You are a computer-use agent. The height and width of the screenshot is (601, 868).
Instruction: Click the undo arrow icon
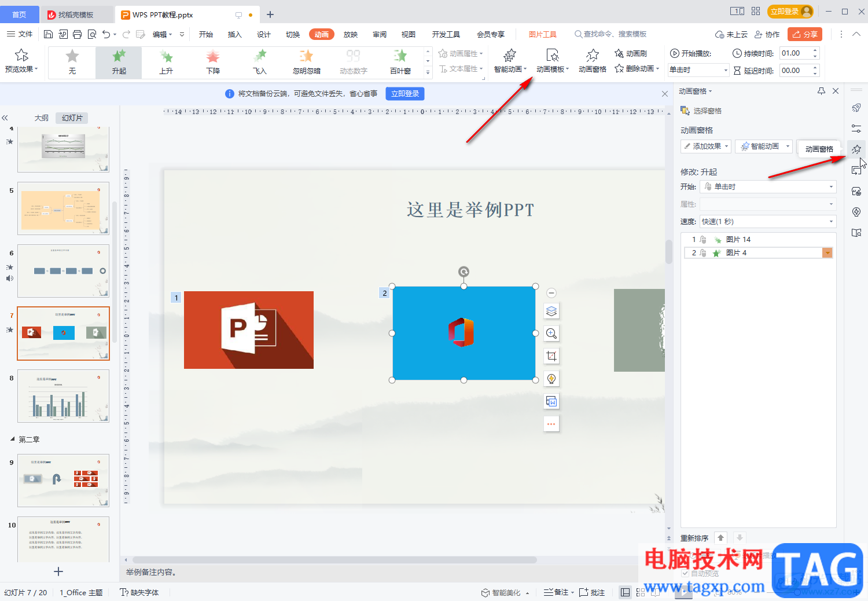pos(106,34)
